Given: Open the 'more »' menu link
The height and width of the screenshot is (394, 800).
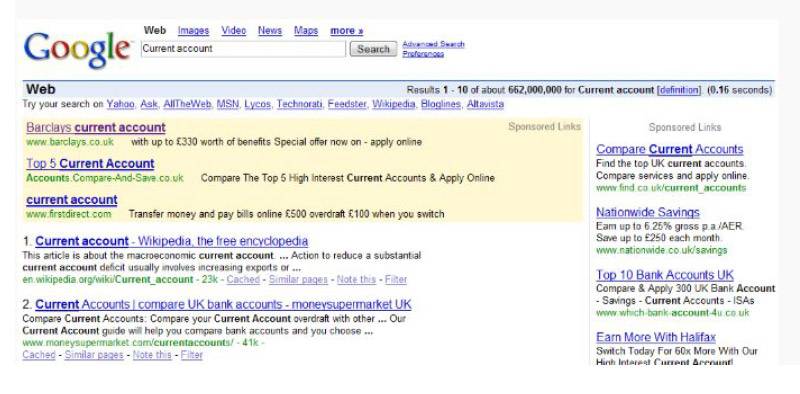Looking at the screenshot, I should pyautogui.click(x=347, y=31).
